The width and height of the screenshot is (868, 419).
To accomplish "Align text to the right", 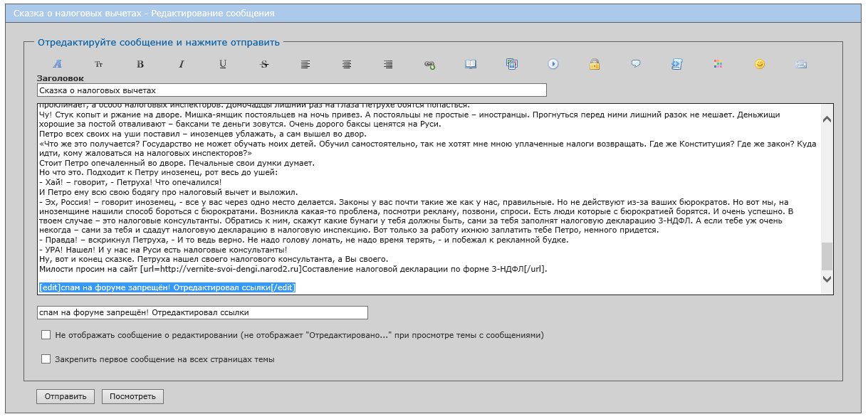I will tap(388, 64).
